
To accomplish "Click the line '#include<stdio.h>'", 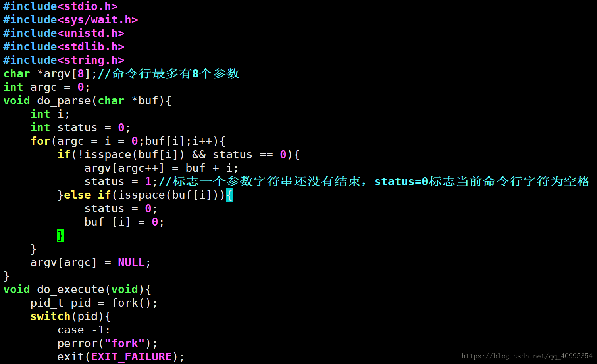I will point(60,6).
